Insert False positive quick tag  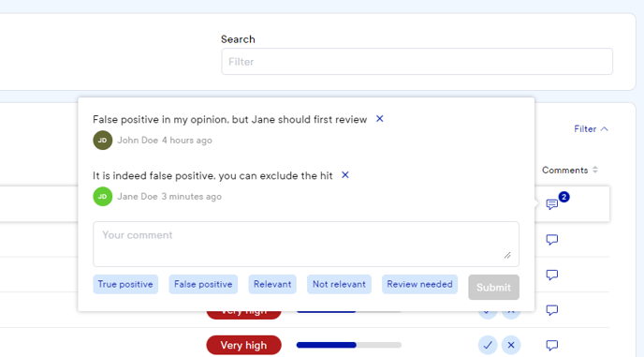tap(203, 284)
